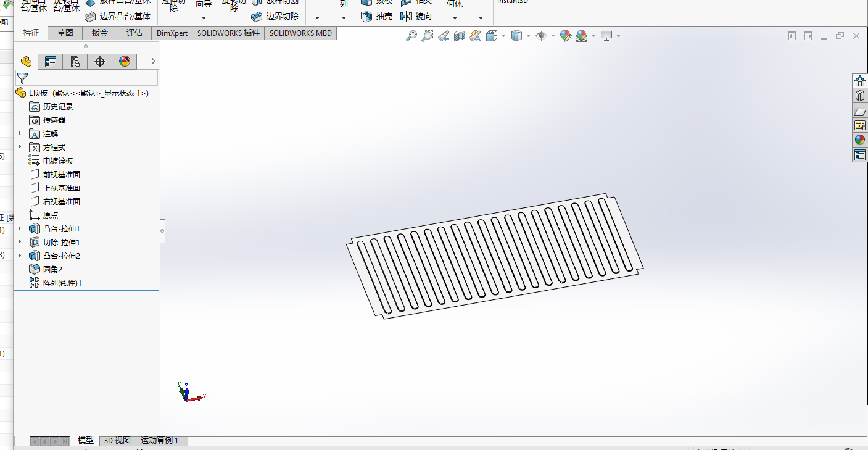
Task: Open the DimXpertManager crosshair tab
Action: click(100, 62)
